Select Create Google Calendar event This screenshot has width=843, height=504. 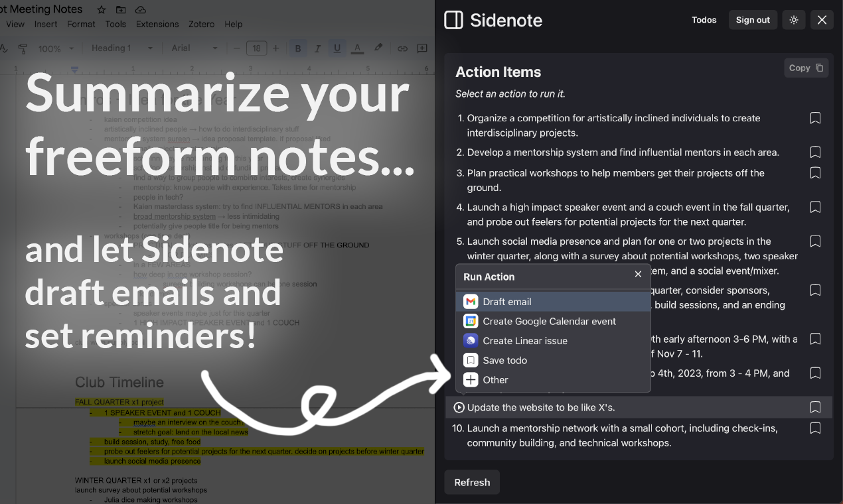[x=553, y=321]
